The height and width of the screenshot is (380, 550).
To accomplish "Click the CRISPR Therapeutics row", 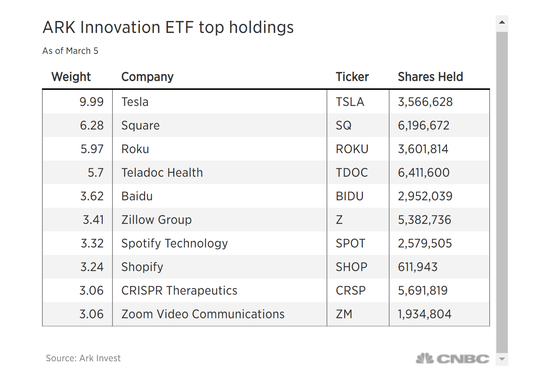I will tap(266, 290).
